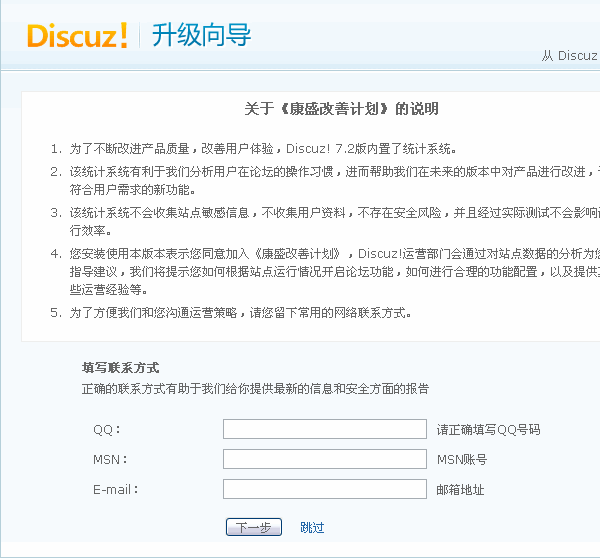The width and height of the screenshot is (600, 560).
Task: Click the QQ number input field
Action: click(x=324, y=429)
